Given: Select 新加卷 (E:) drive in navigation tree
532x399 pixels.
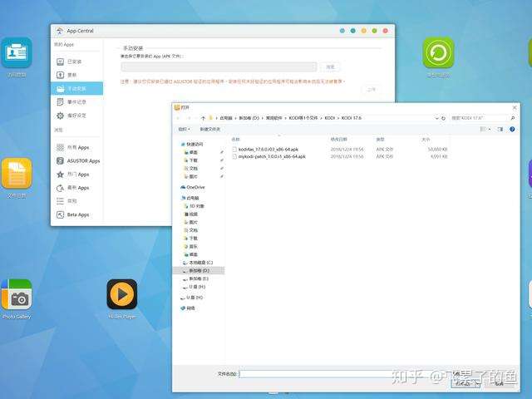Looking at the screenshot, I should pyautogui.click(x=199, y=279).
